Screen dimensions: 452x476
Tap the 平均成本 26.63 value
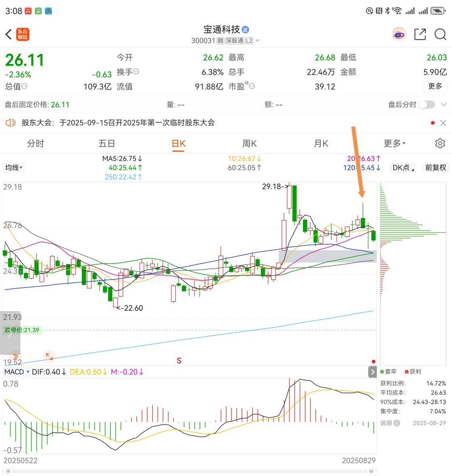[438, 393]
